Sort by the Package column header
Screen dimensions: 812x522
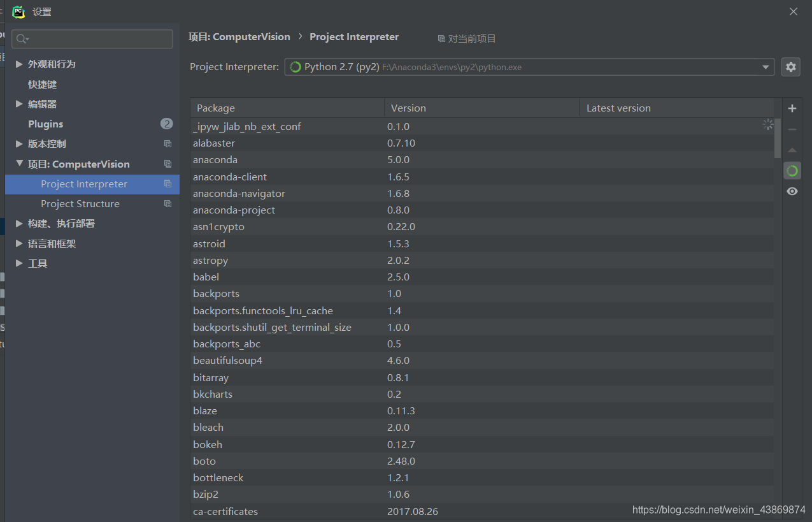click(287, 108)
